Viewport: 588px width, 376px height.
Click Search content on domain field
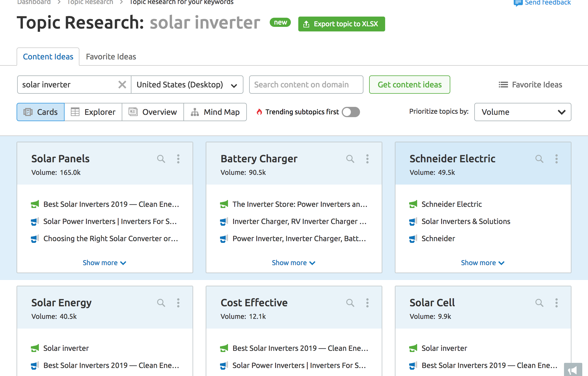[306, 85]
